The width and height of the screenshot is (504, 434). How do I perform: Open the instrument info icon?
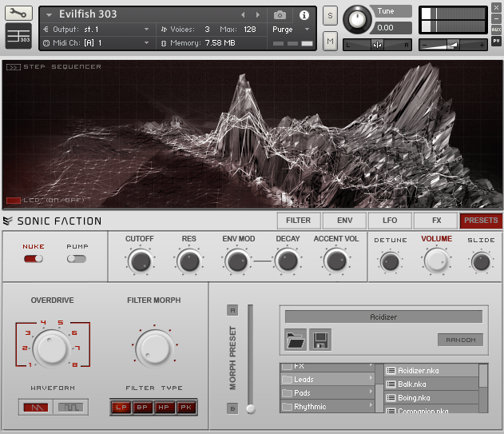tap(304, 15)
